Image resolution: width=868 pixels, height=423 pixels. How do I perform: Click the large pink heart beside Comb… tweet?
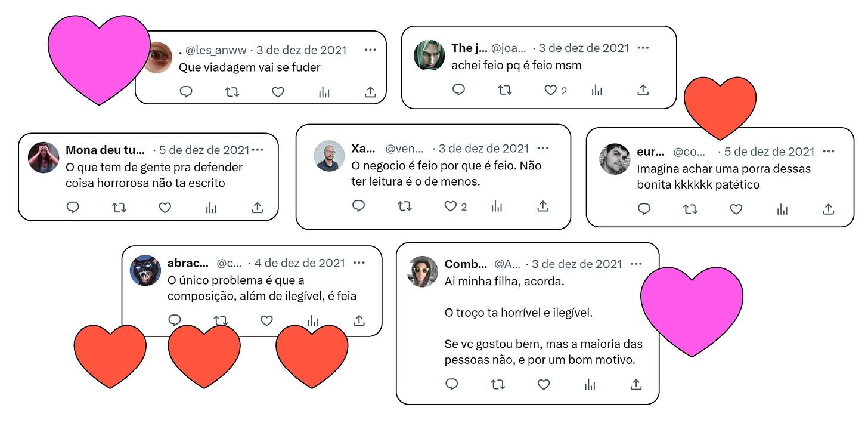(692, 311)
